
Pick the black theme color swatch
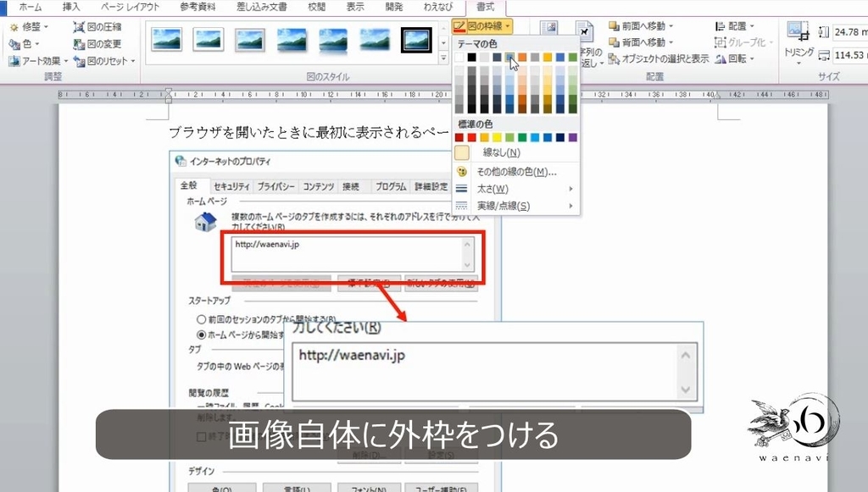click(471, 57)
